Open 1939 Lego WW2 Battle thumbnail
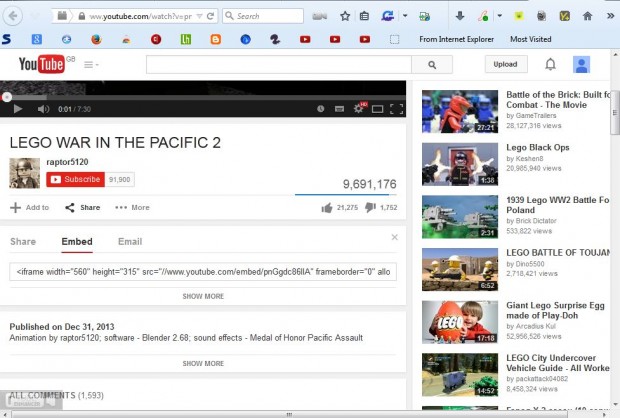620x418 pixels. point(460,217)
